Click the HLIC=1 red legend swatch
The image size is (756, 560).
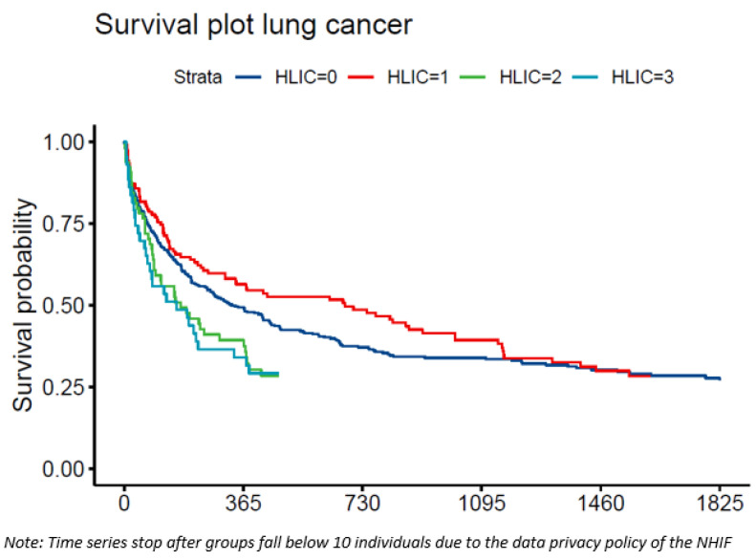point(360,77)
